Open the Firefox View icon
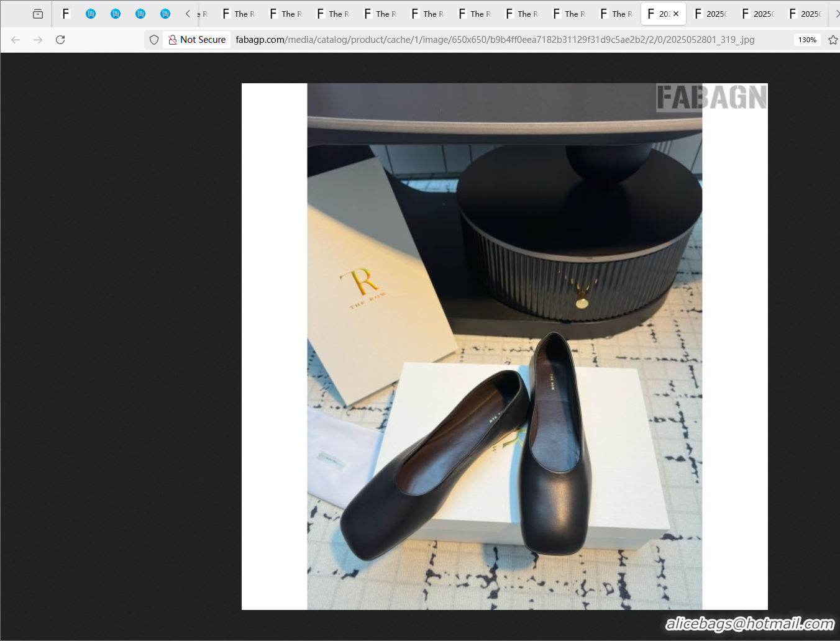This screenshot has height=641, width=840. point(38,14)
